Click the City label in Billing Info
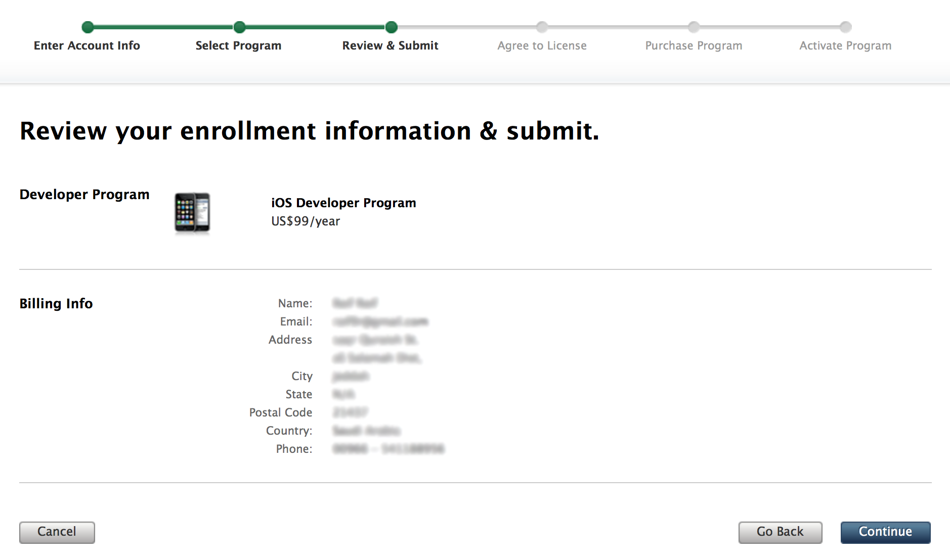This screenshot has height=560, width=950. tap(302, 376)
